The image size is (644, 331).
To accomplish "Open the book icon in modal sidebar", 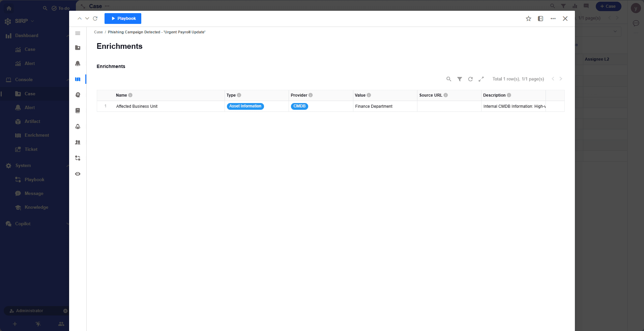I will [78, 111].
